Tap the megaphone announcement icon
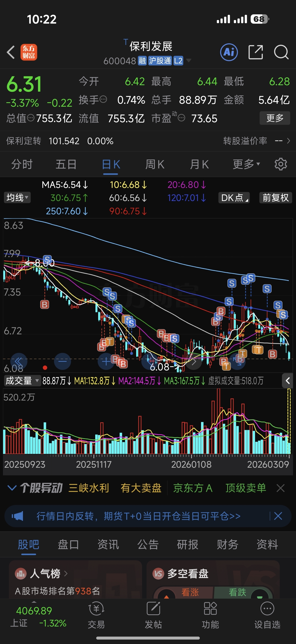 18,516
